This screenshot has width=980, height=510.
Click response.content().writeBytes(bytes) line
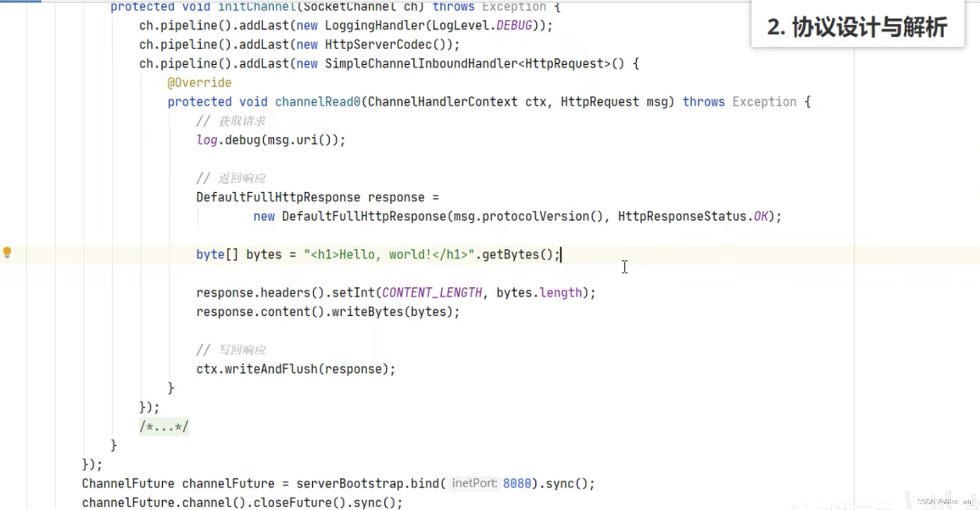click(x=328, y=312)
